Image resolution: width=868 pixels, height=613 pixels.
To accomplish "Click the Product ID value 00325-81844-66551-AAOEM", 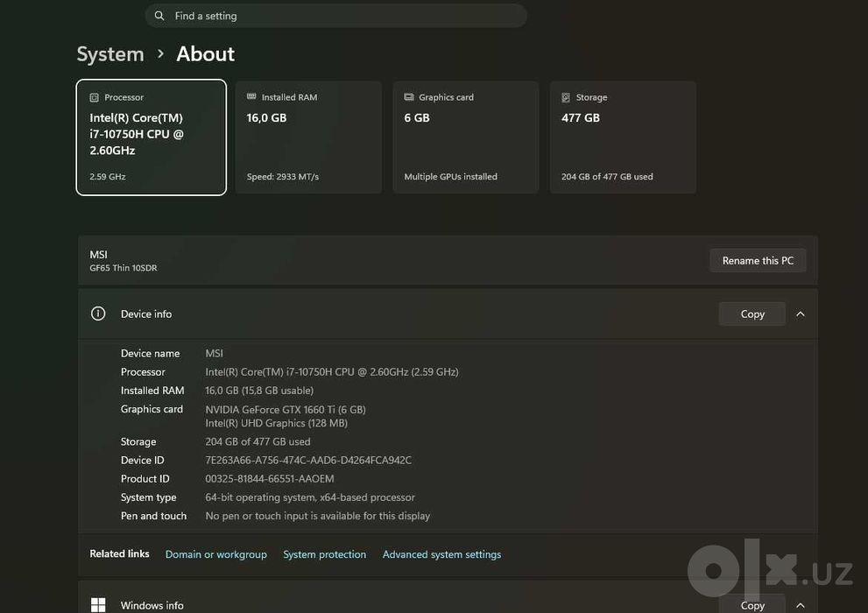I will pyautogui.click(x=270, y=478).
